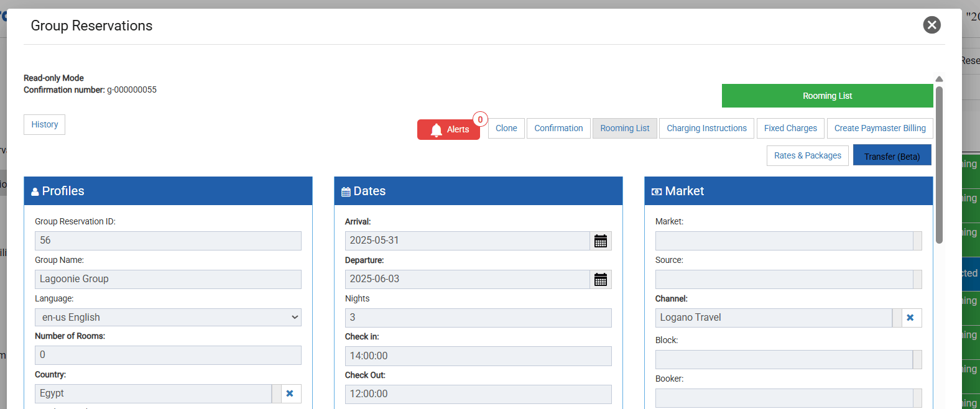Open the Arrival date calendar picker
Viewport: 980px width, 409px height.
coord(601,241)
